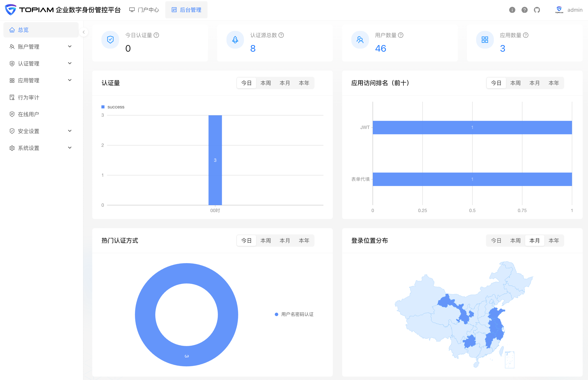This screenshot has height=380, width=588.
Task: Collapse sidebar with the arrow button
Action: 84,32
